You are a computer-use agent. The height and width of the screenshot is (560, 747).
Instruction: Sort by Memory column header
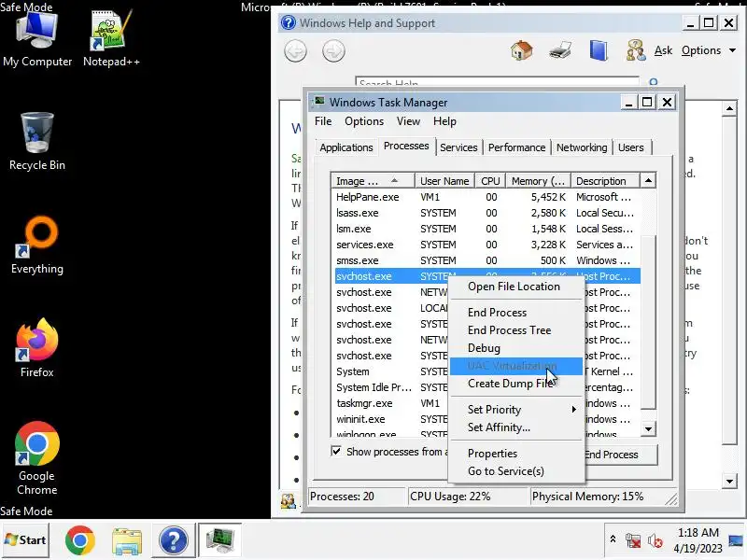pyautogui.click(x=538, y=181)
